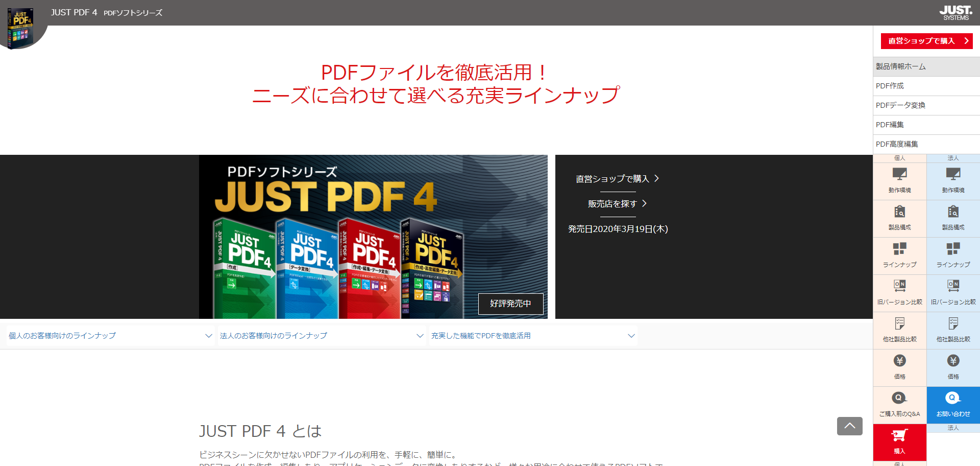Image resolution: width=980 pixels, height=466 pixels.
Task: Open 価格 yen icon in the 法人 column
Action: pos(953,367)
